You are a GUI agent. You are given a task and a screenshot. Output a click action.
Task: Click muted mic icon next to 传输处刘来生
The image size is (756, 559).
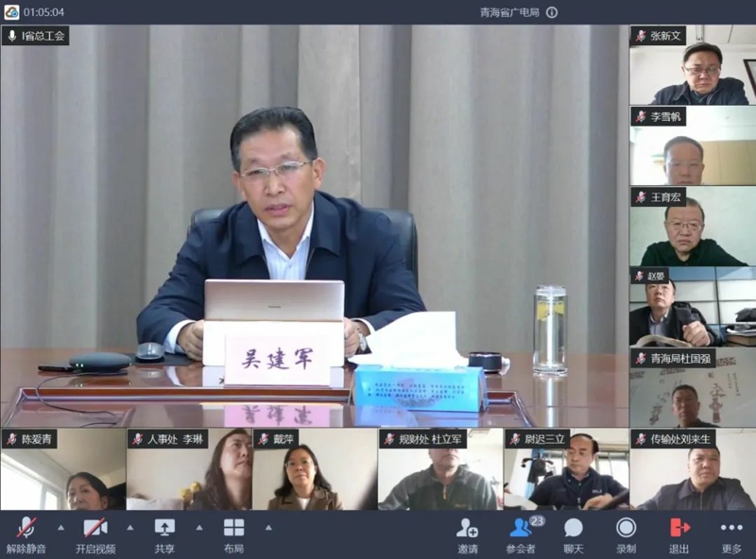pyautogui.click(x=641, y=439)
